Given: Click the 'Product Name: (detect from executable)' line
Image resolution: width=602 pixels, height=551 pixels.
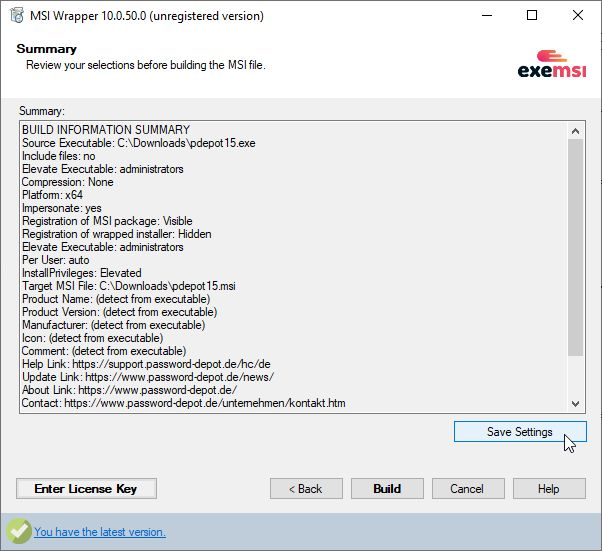Looking at the screenshot, I should pos(116,299).
